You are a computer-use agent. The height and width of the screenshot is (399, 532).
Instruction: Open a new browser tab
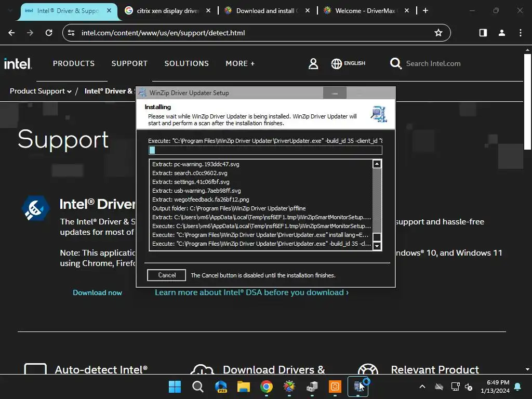point(425,10)
